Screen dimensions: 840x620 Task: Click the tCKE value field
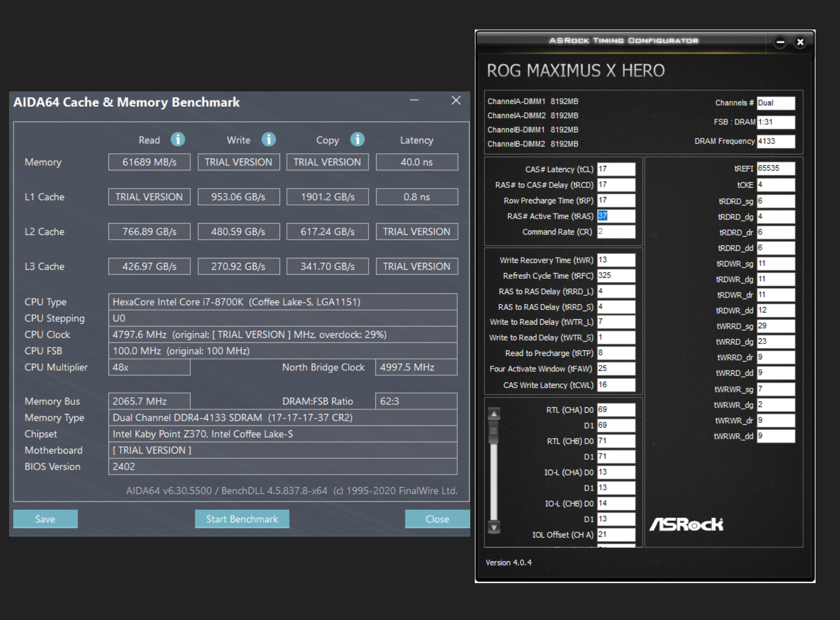tap(776, 185)
